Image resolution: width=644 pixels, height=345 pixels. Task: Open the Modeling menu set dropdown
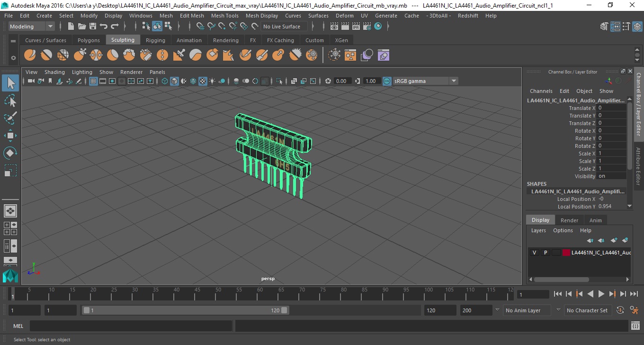pyautogui.click(x=31, y=27)
